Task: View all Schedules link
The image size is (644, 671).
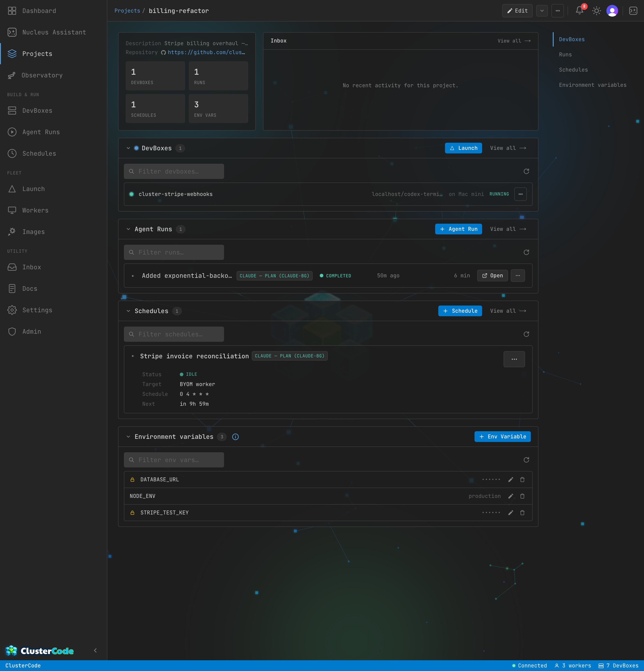Action: click(x=508, y=311)
